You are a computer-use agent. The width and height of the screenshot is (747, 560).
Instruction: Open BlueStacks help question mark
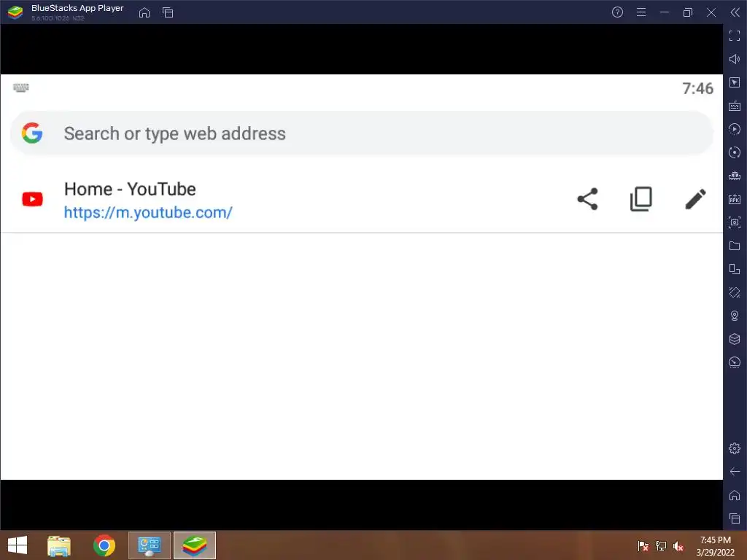pos(617,12)
